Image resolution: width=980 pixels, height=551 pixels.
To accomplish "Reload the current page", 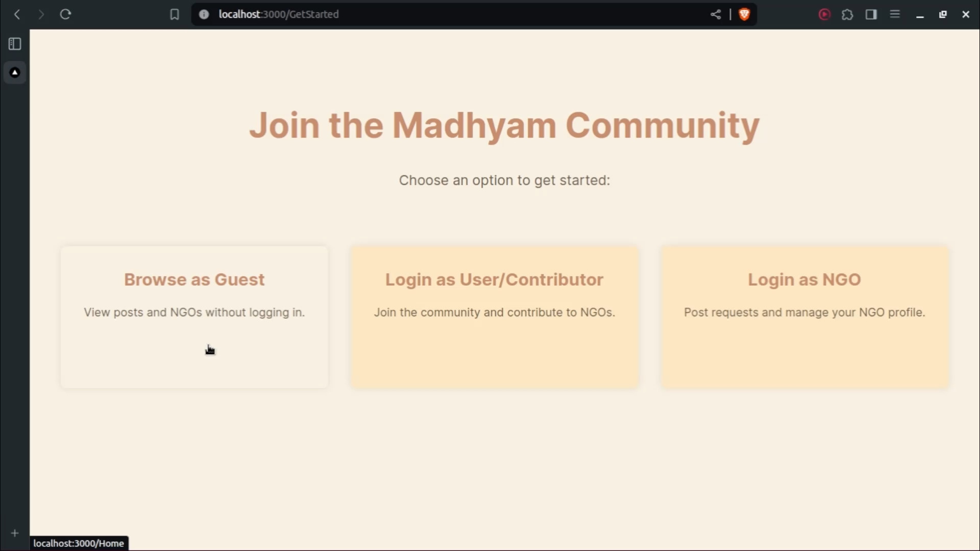I will 65,14.
